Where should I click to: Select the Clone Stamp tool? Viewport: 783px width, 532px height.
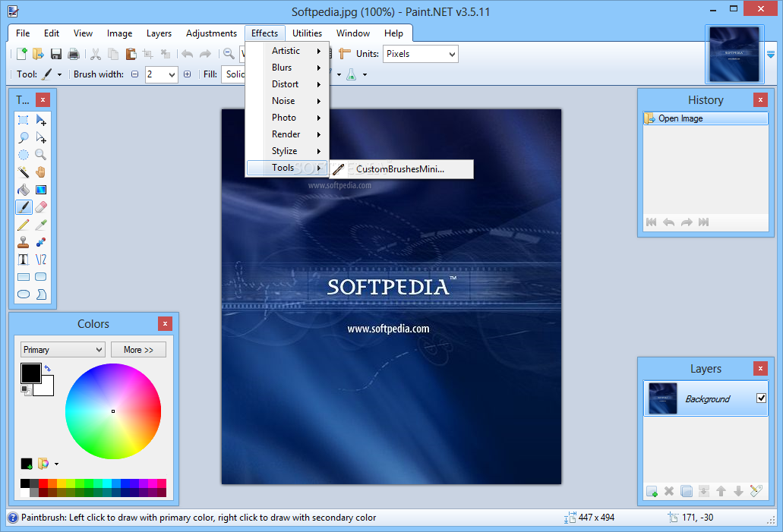tap(24, 242)
